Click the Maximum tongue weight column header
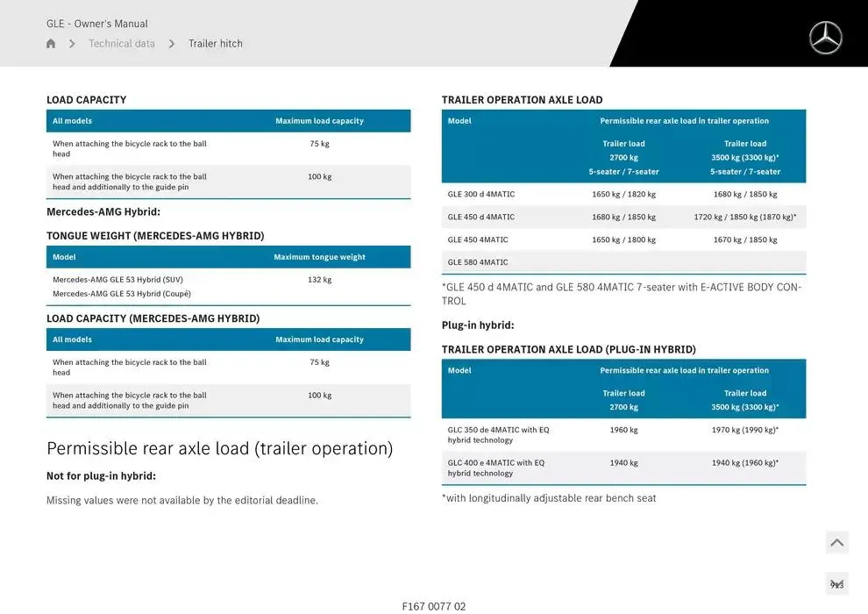The image size is (868, 614). [x=319, y=257]
